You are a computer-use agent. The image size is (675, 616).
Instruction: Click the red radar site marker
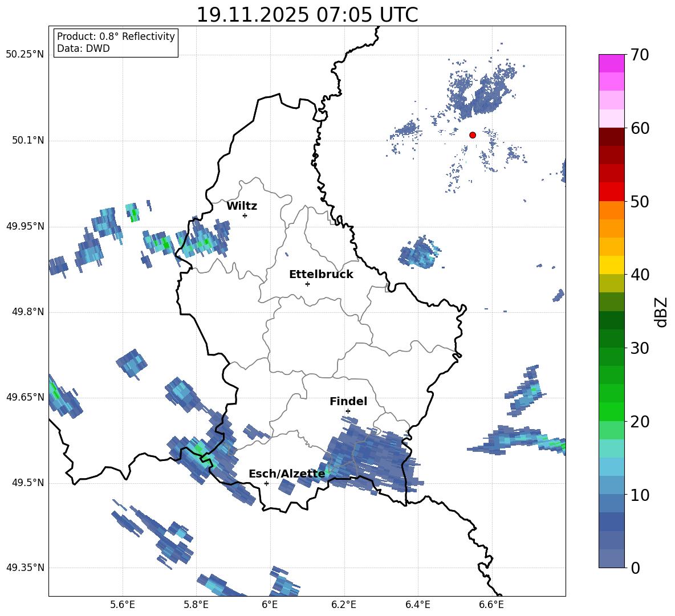pyautogui.click(x=472, y=135)
